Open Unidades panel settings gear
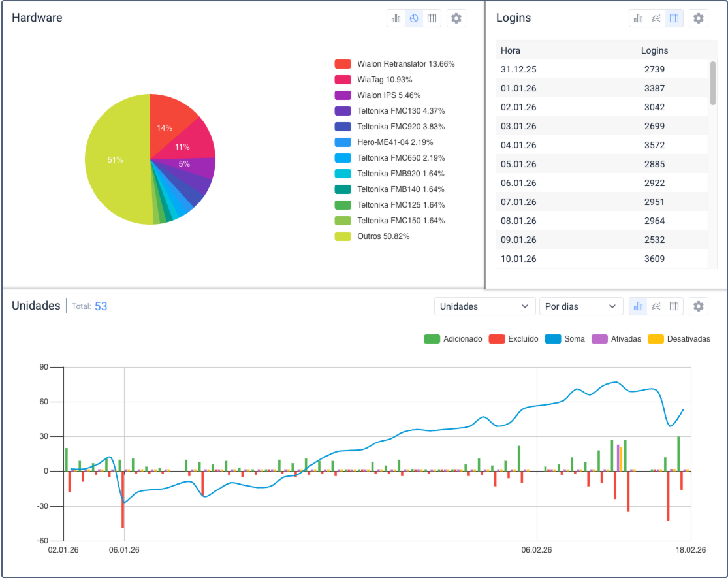 pyautogui.click(x=699, y=306)
